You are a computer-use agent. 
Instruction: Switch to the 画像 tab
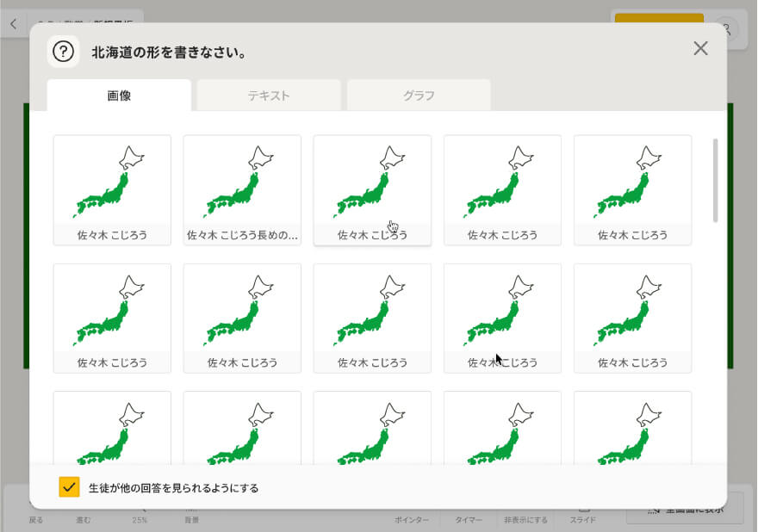(x=119, y=96)
